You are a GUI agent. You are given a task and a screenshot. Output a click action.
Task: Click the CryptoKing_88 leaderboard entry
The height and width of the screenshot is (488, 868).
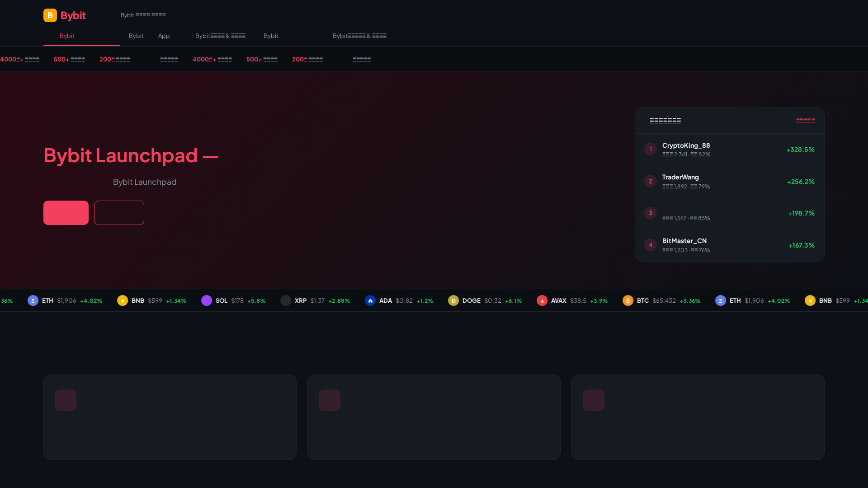coord(728,149)
